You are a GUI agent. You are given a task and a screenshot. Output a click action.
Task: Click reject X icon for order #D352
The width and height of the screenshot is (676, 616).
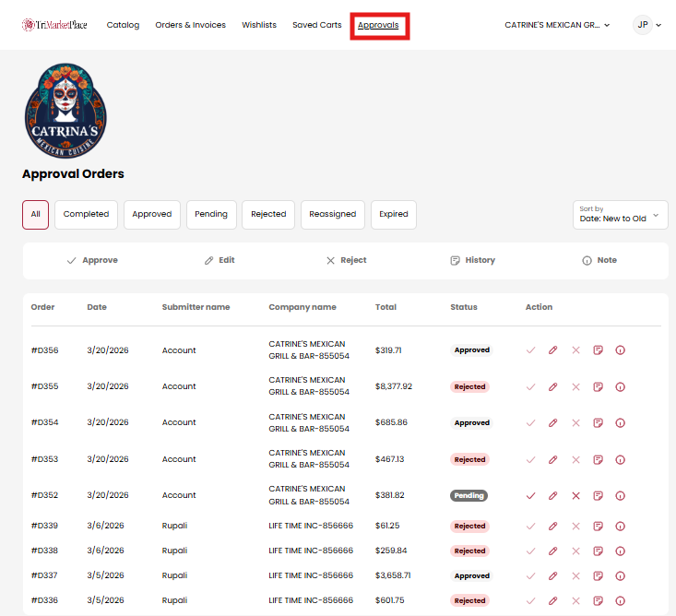pos(575,495)
